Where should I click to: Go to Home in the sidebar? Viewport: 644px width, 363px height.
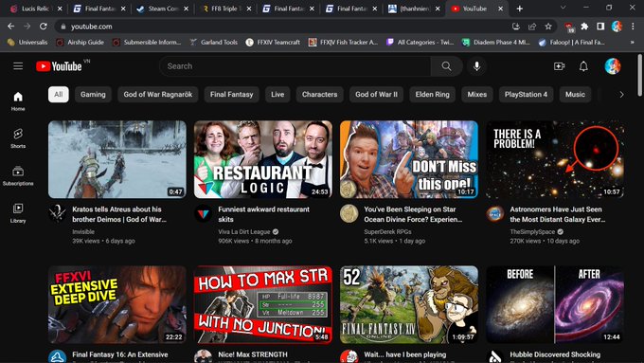[x=18, y=101]
